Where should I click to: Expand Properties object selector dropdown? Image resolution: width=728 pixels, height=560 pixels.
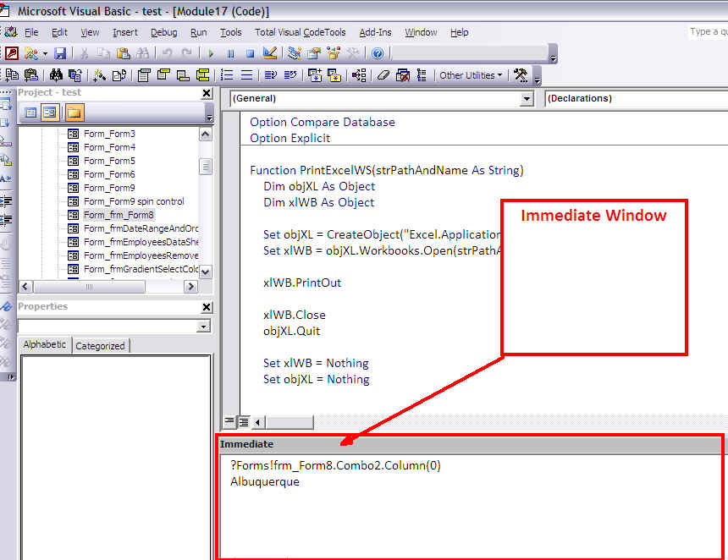pos(203,327)
